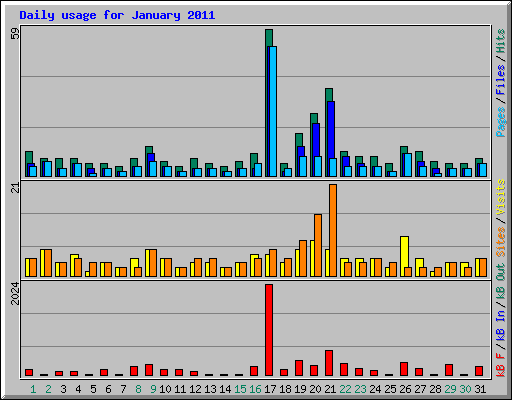The image size is (512, 400).
Task: Click day "10" on the x-axis
Action: [165, 389]
